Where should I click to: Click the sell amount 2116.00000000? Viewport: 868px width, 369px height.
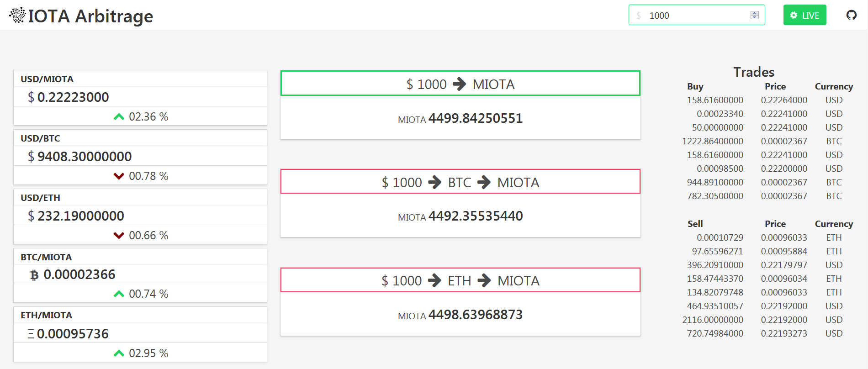713,320
